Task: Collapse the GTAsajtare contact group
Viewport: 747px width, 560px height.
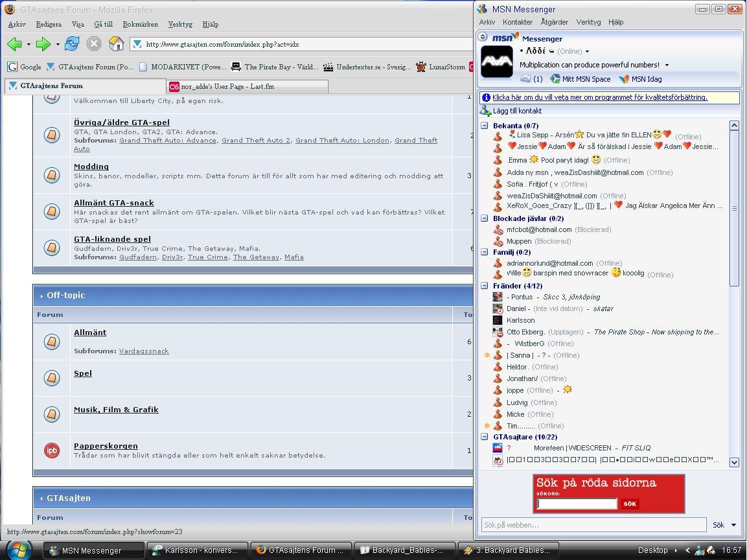Action: point(485,437)
